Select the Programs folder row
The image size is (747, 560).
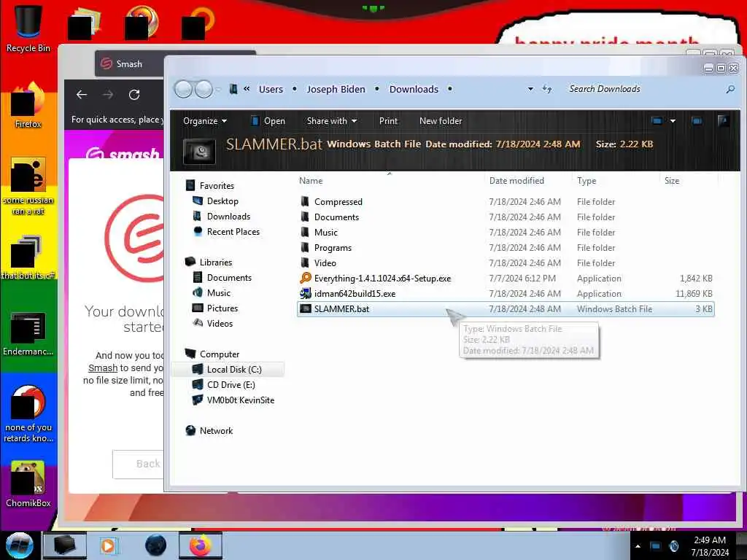[505, 248]
